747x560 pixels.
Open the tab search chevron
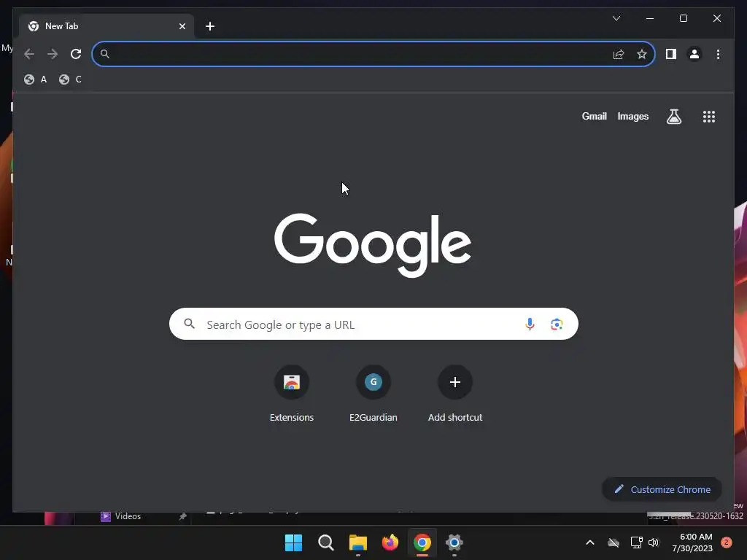(x=616, y=18)
